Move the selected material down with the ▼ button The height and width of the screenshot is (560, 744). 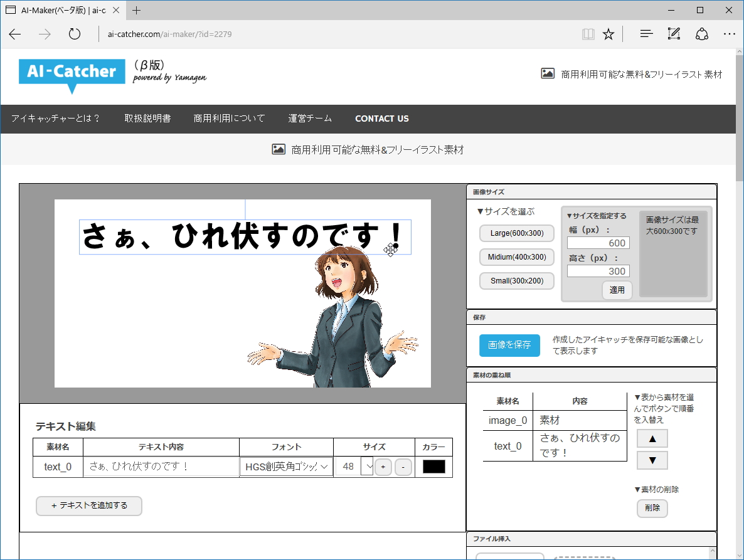[x=652, y=460]
